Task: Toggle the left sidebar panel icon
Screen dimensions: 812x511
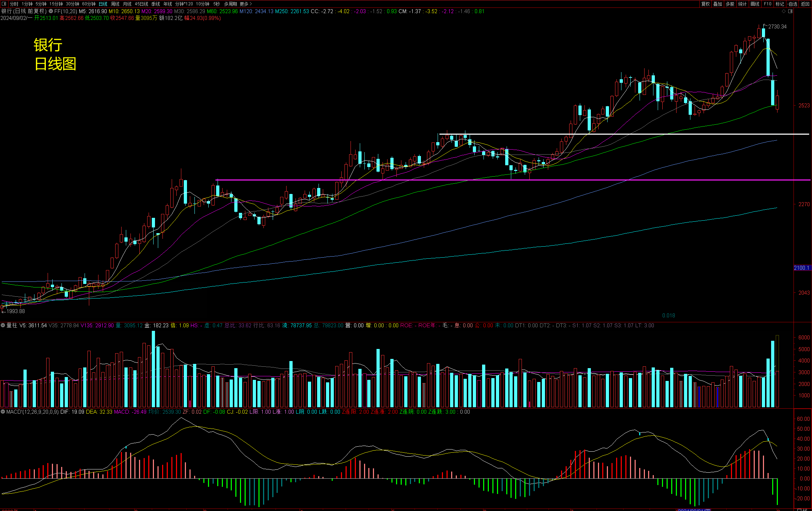Action: 4,4
